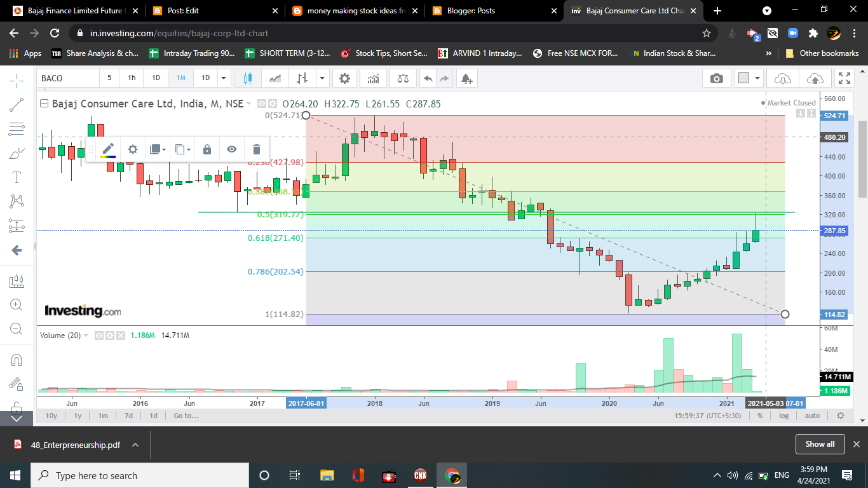Collapse the Bajaj Consumer Care legend
Image resolution: width=868 pixels, height=488 pixels.
coord(44,104)
